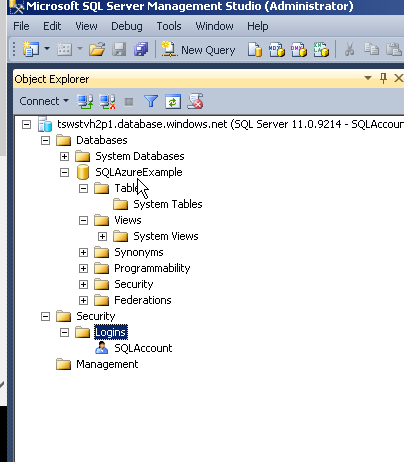Click the Analysis Services DMX Query icon

[299, 50]
